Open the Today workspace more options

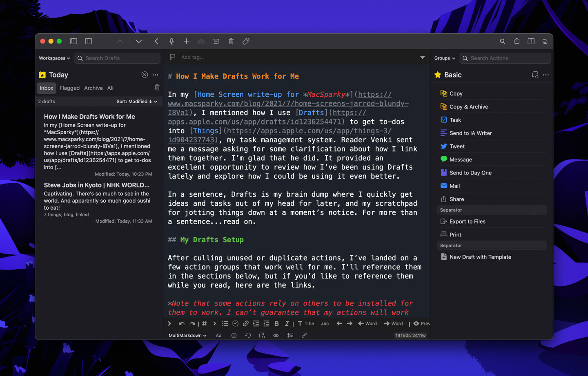(155, 75)
